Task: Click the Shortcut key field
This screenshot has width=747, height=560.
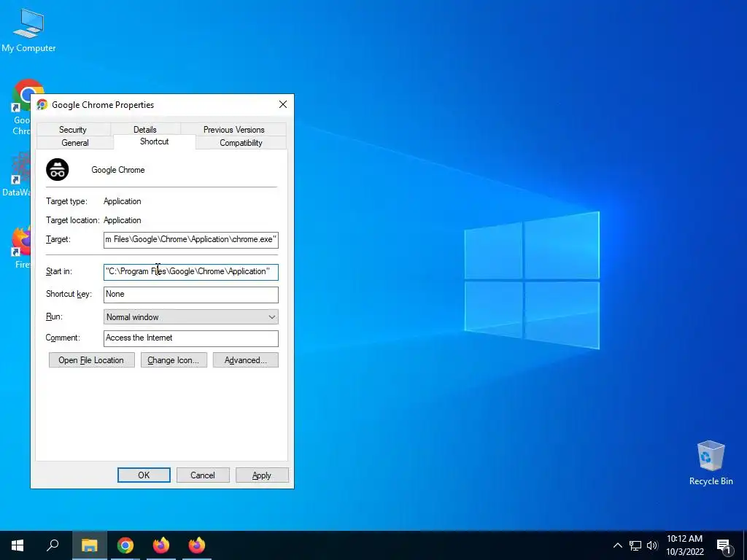Action: 191,295
